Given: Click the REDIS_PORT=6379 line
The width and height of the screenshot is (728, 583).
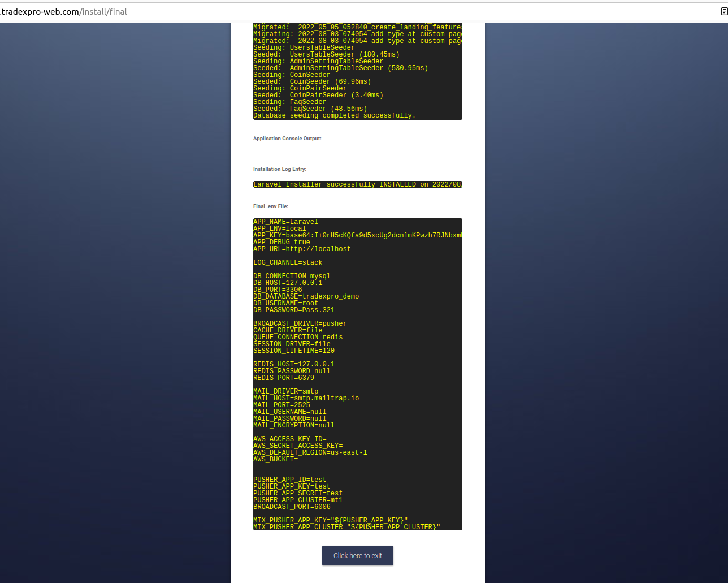Looking at the screenshot, I should [x=284, y=378].
